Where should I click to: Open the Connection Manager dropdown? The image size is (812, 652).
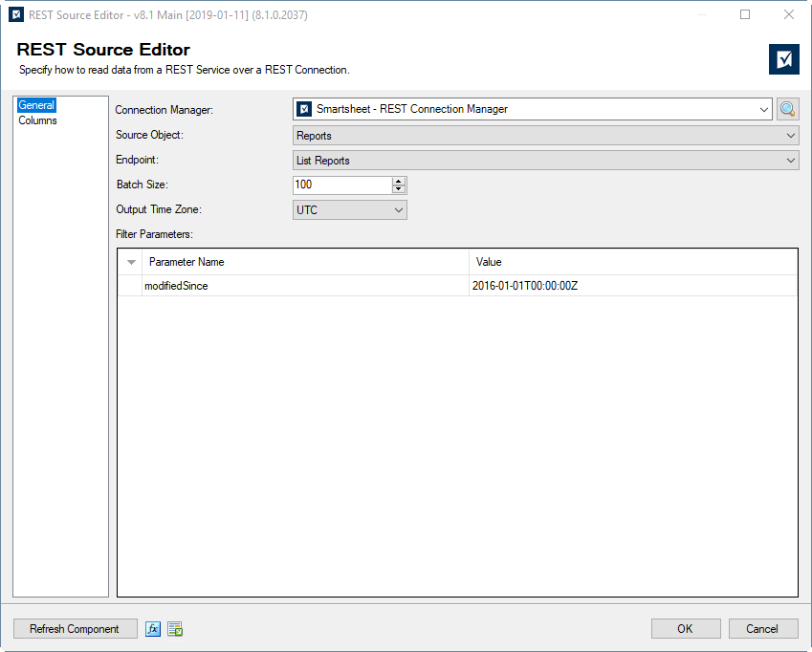coord(765,109)
